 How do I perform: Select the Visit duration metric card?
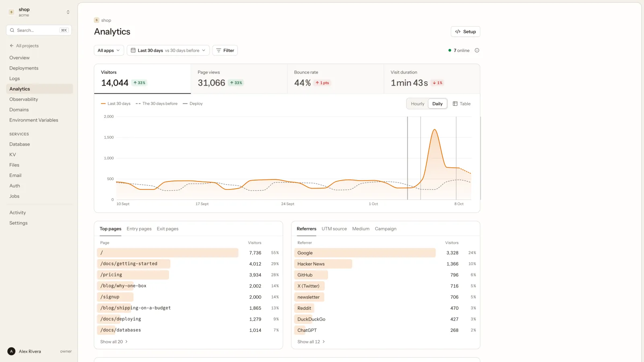point(432,79)
